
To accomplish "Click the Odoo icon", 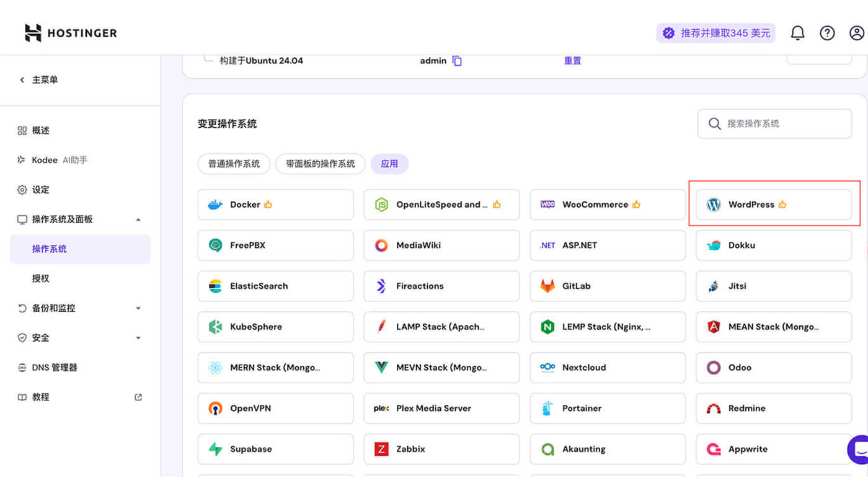I will [714, 368].
